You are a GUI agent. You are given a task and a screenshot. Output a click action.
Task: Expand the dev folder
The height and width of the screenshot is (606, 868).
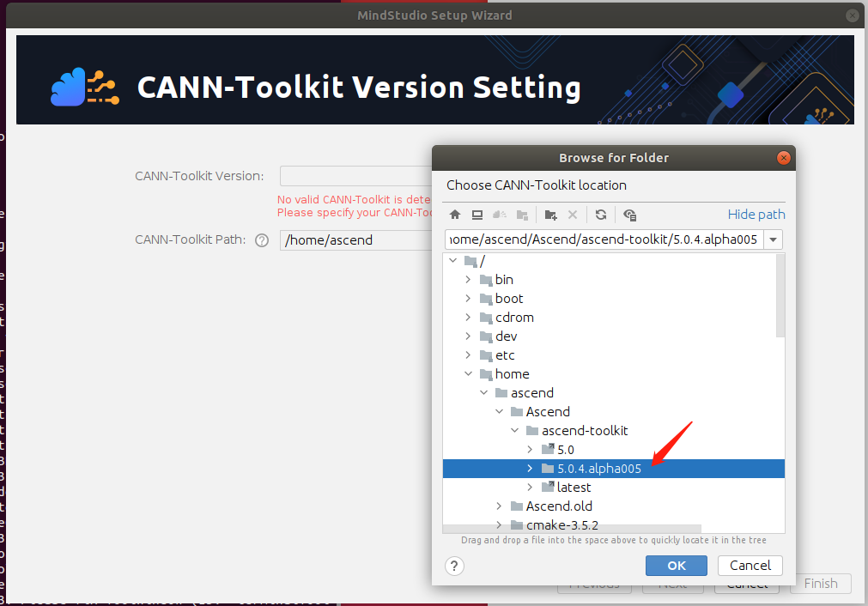pos(468,336)
